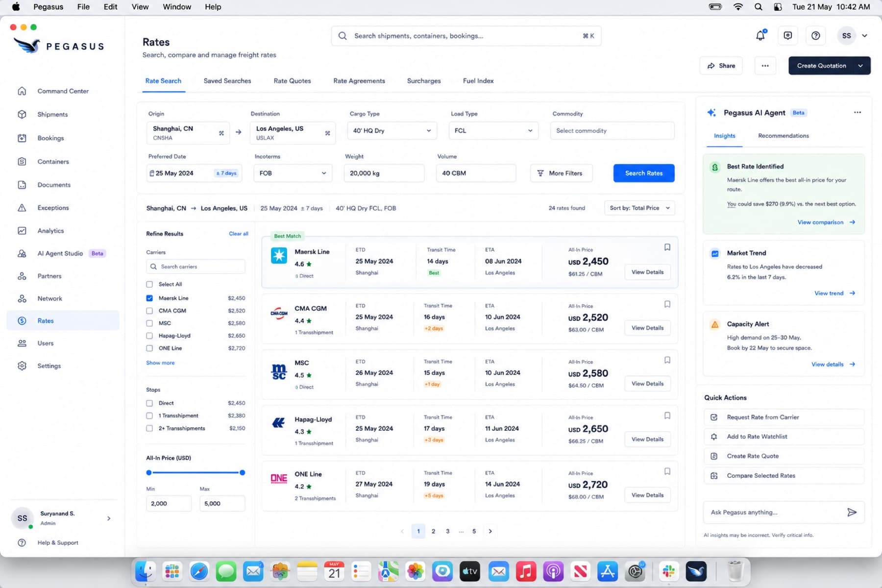Swap origin and destination arrow

point(239,132)
